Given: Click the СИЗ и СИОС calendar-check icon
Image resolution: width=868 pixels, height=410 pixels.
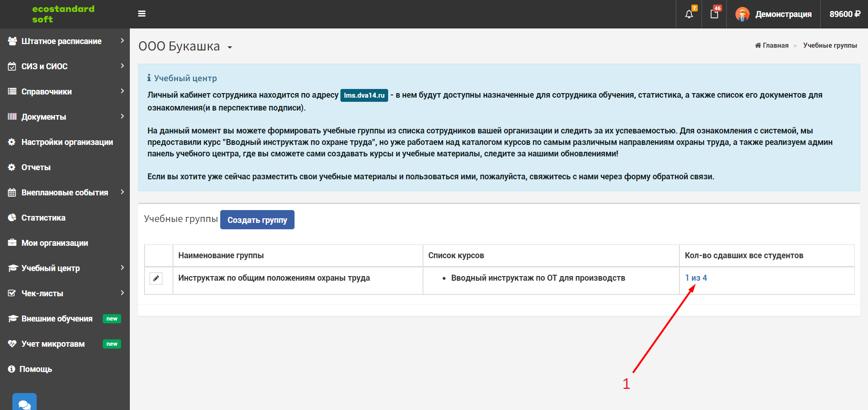Looking at the screenshot, I should pos(12,66).
